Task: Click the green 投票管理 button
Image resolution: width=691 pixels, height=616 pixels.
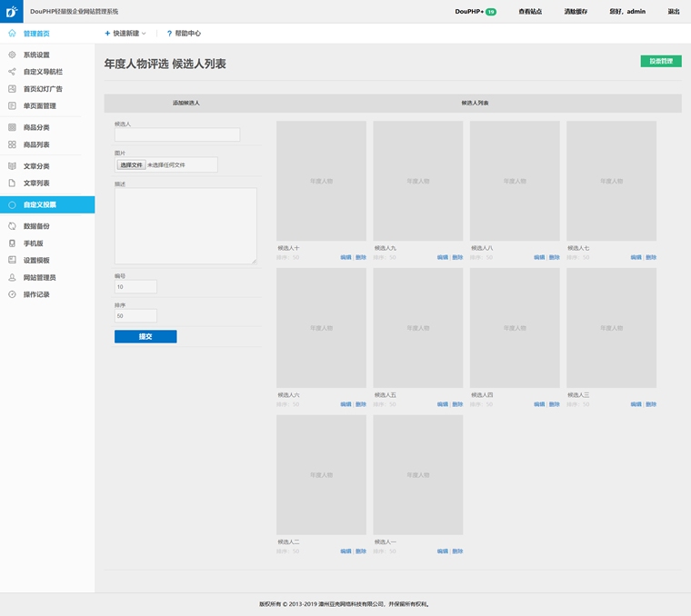Action: (660, 61)
